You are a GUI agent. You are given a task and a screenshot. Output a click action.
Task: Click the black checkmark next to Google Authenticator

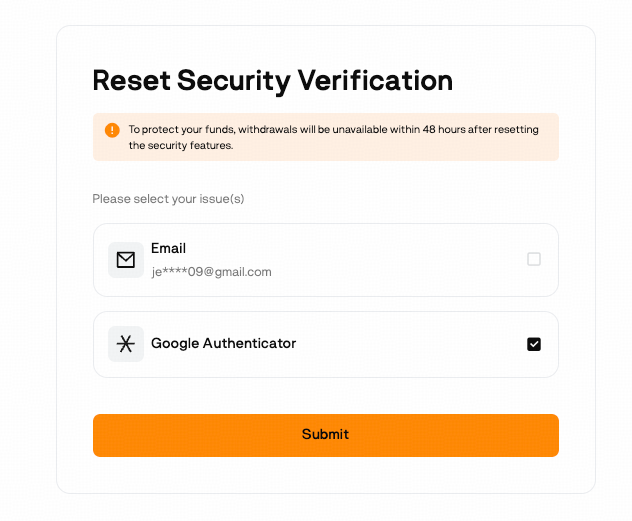pyautogui.click(x=534, y=344)
